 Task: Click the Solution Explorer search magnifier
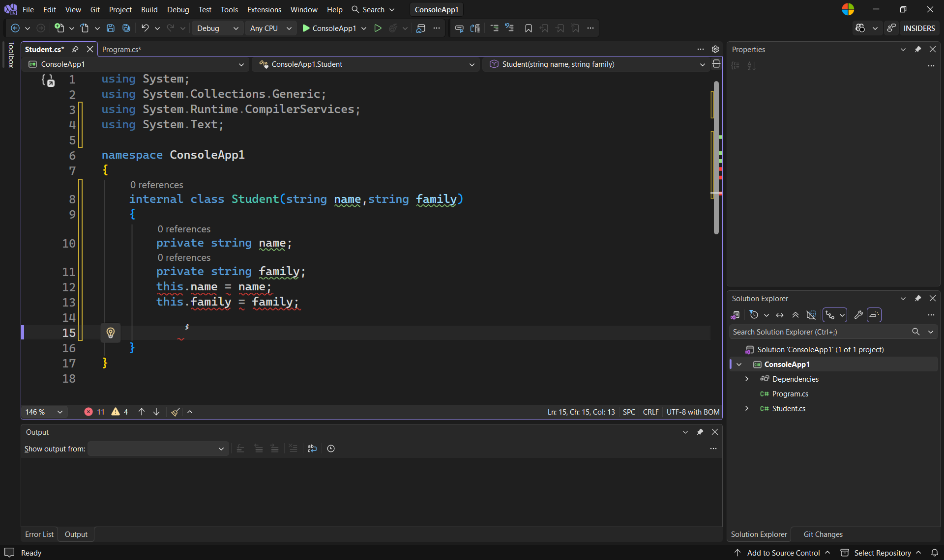click(915, 332)
